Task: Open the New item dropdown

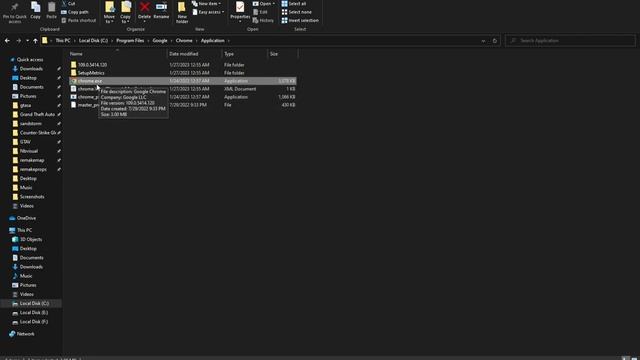Action: 207,4
